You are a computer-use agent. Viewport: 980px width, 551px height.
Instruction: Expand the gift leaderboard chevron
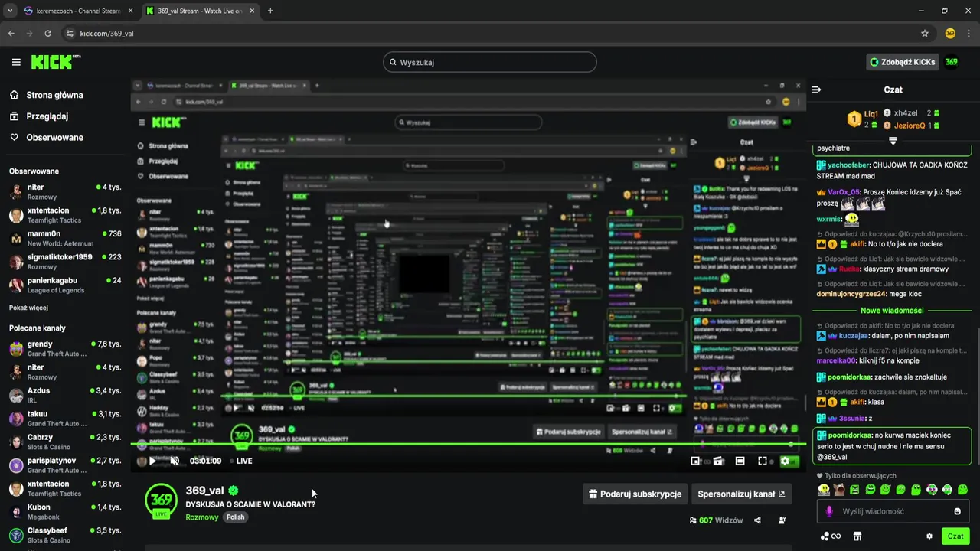893,141
